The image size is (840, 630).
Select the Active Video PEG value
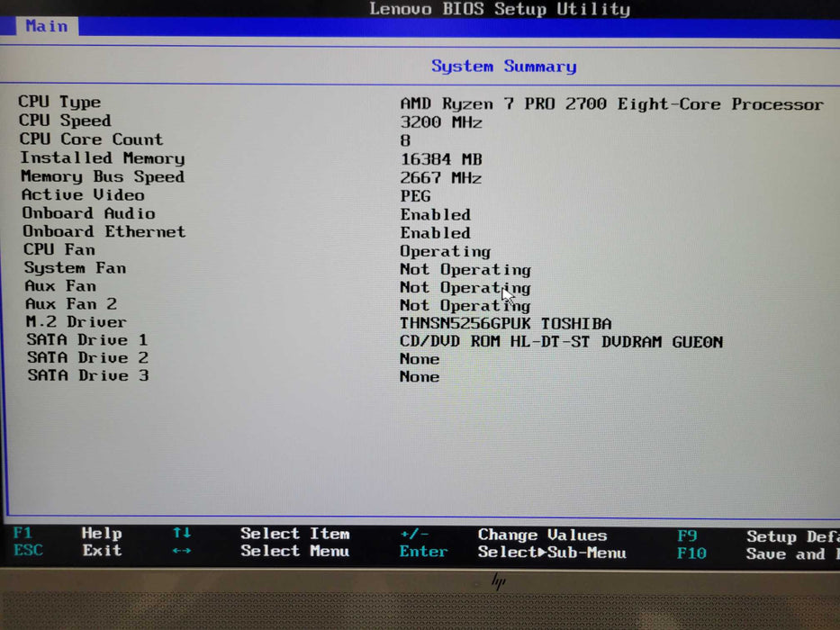pyautogui.click(x=415, y=196)
